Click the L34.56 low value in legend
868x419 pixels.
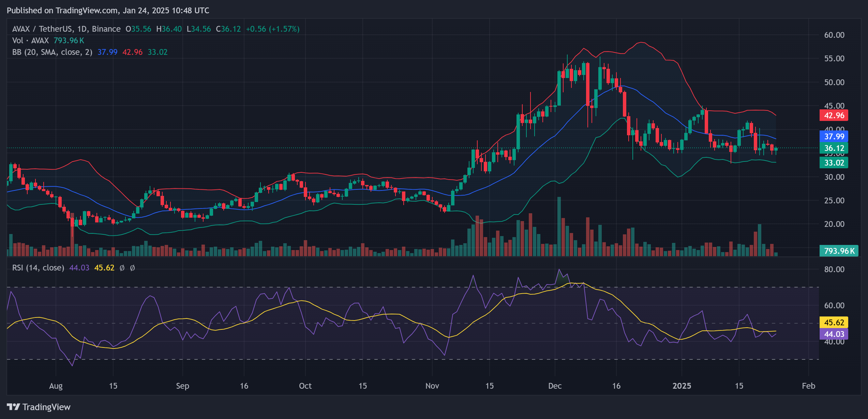pos(199,29)
